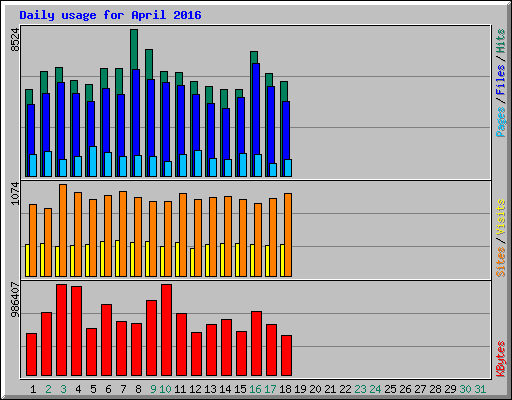Image resolution: width=512 pixels, height=400 pixels.
Task: Click the red KBytes bar for day 10
Action: [x=167, y=330]
